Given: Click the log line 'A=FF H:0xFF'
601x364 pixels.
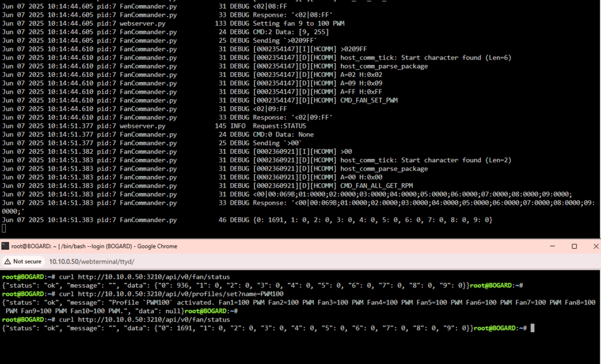Looking at the screenshot, I should click(361, 91).
